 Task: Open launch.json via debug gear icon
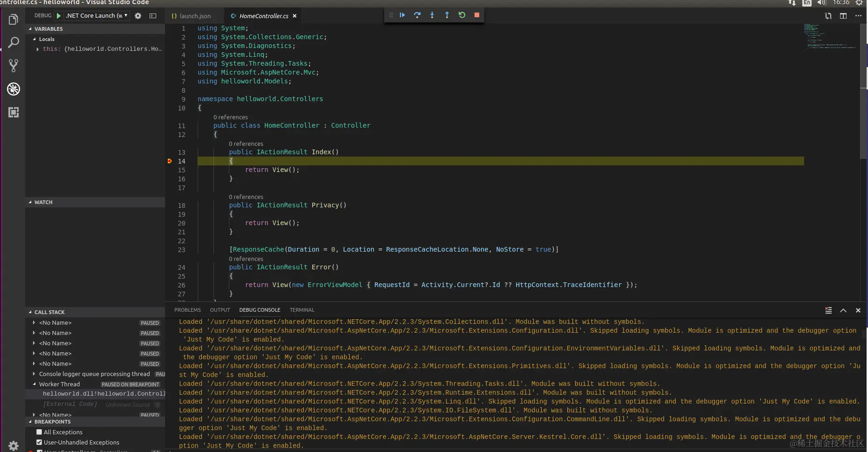[138, 16]
